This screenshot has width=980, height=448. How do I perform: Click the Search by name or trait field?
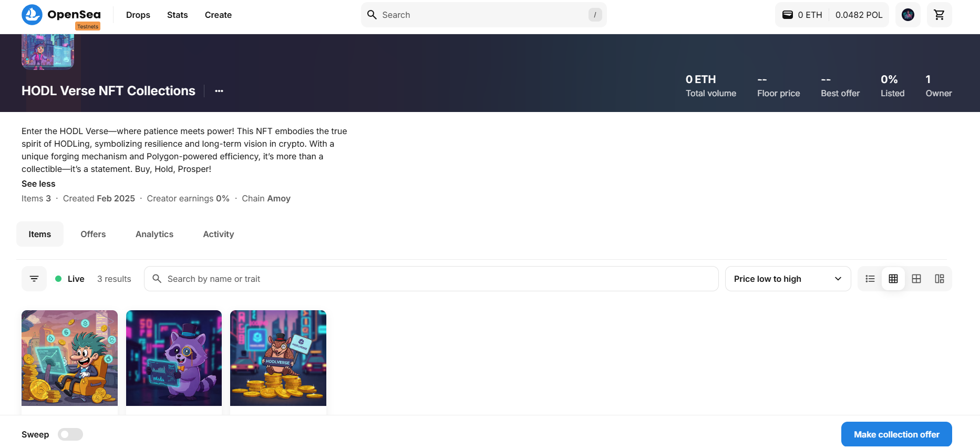pos(431,279)
